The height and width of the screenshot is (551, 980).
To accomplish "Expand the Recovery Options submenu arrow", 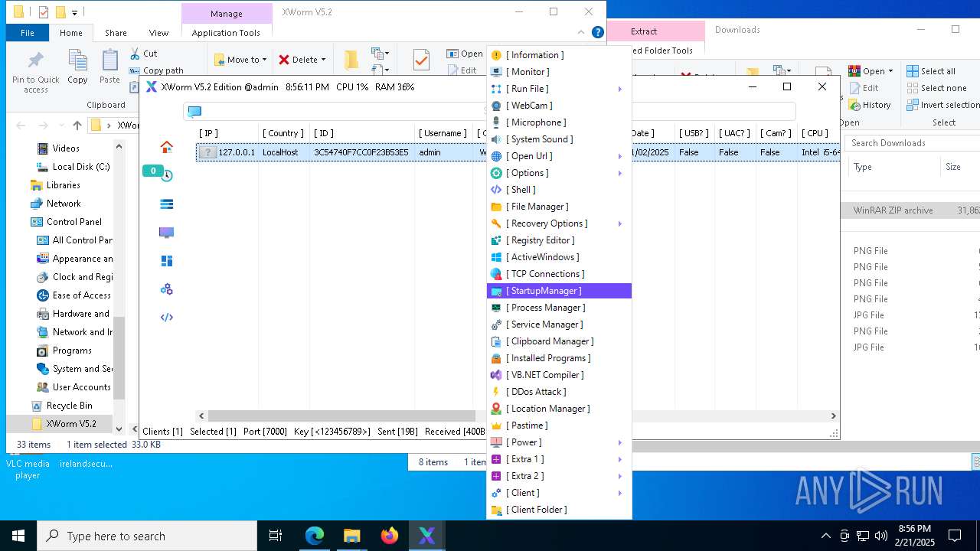I will [620, 223].
